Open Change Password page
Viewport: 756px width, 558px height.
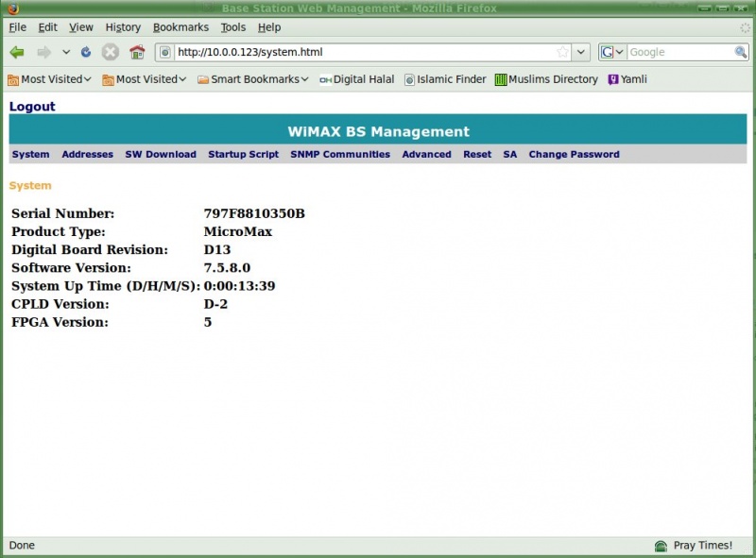pos(574,154)
